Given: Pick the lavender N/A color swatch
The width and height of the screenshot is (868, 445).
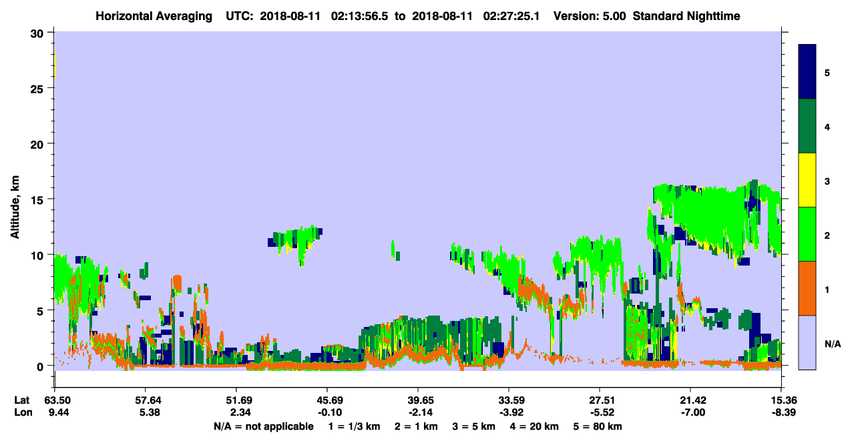Looking at the screenshot, I should 807,342.
